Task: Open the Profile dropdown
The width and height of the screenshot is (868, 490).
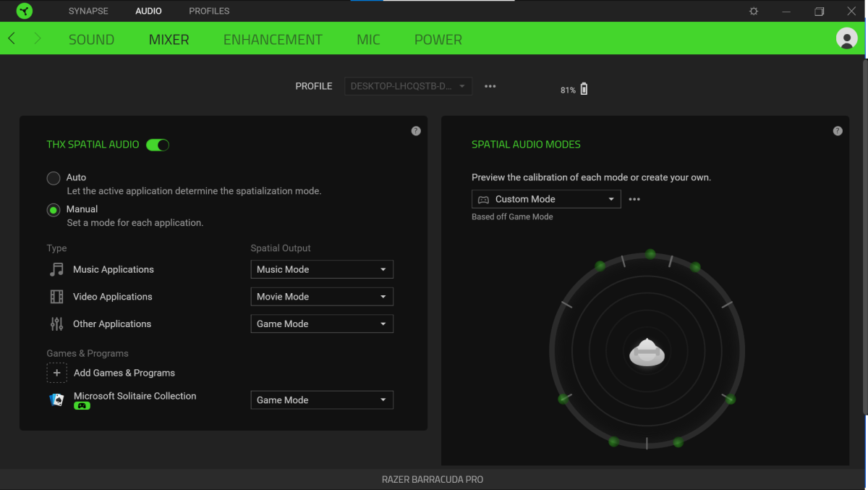Action: tap(409, 86)
